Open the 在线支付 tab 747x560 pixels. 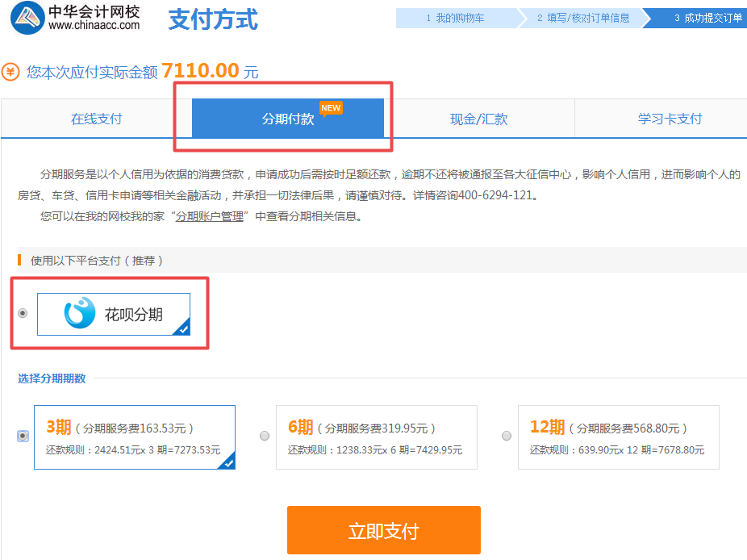(x=96, y=119)
